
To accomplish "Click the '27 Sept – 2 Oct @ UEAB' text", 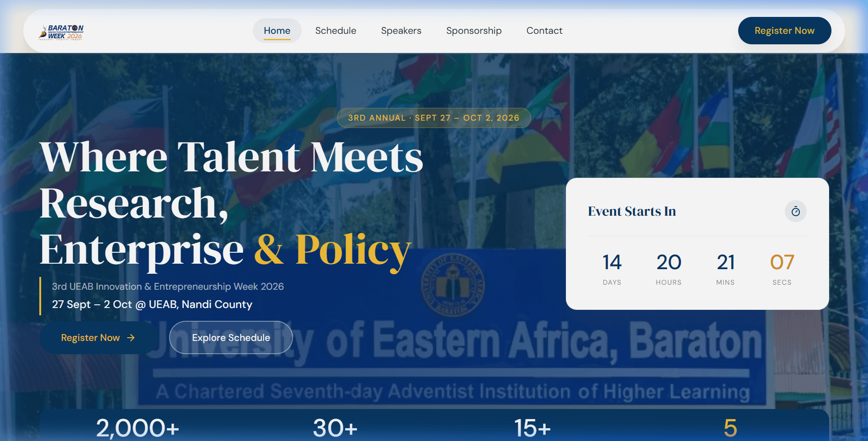I will click(x=152, y=304).
